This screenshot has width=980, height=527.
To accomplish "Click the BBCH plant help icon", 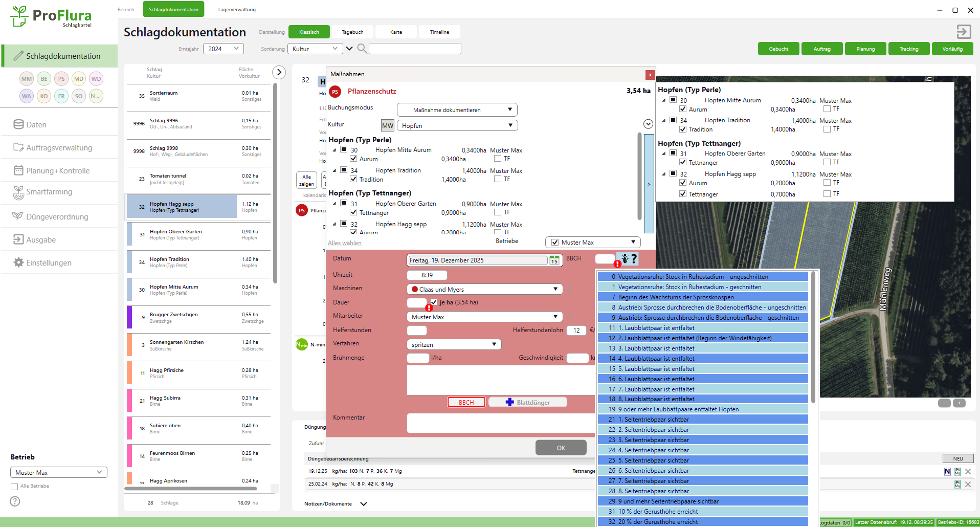I will click(x=627, y=259).
